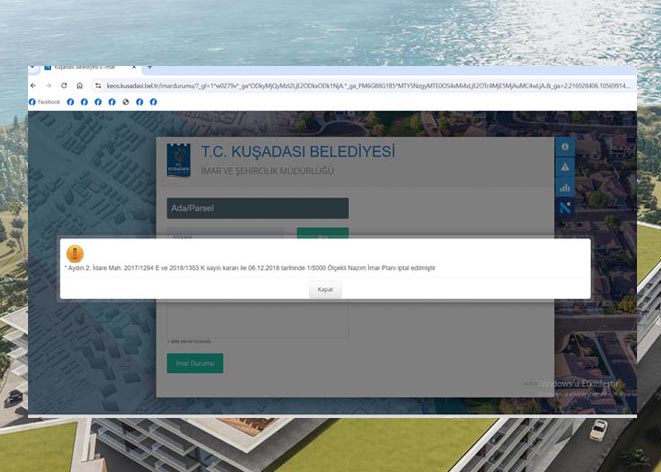Click the parcel number input field
This screenshot has width=661, height=472.
pos(227,234)
